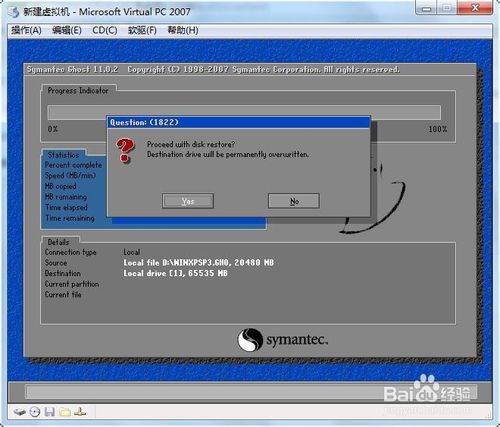Click the hard disk status bar icon
The height and width of the screenshot is (427, 500).
pos(20,412)
